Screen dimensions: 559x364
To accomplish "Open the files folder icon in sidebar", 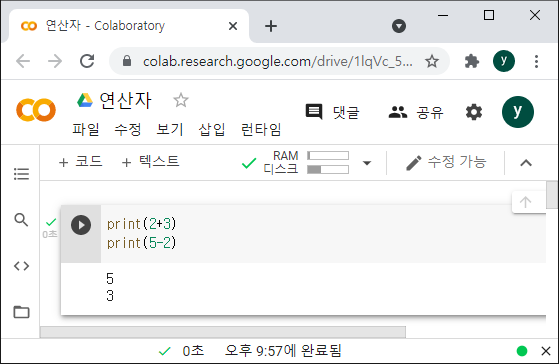I will coord(21,312).
